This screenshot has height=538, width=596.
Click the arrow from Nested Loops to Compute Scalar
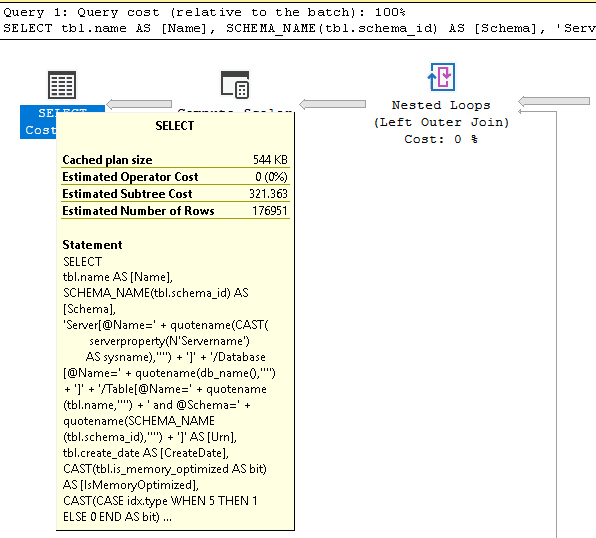click(333, 104)
